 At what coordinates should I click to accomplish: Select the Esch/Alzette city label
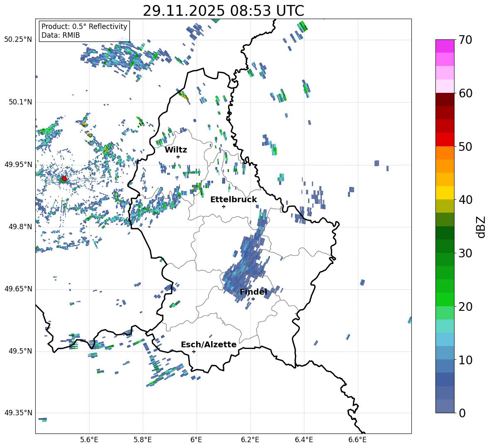[209, 345]
